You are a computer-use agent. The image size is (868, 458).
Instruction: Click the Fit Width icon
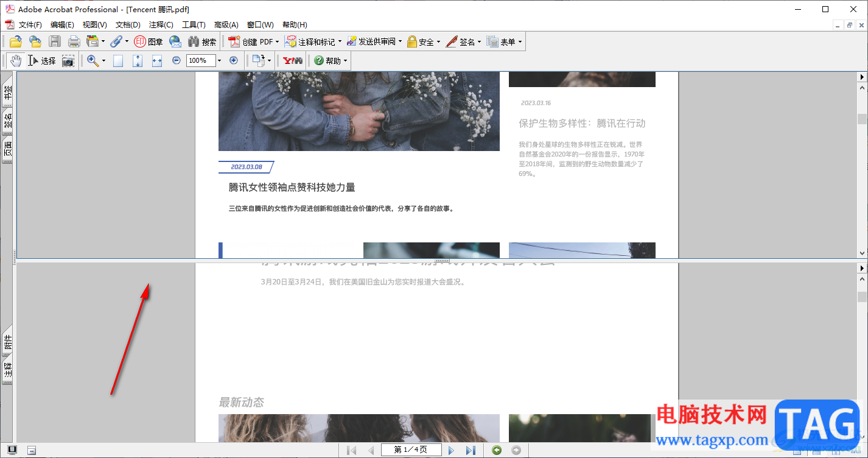click(x=157, y=61)
